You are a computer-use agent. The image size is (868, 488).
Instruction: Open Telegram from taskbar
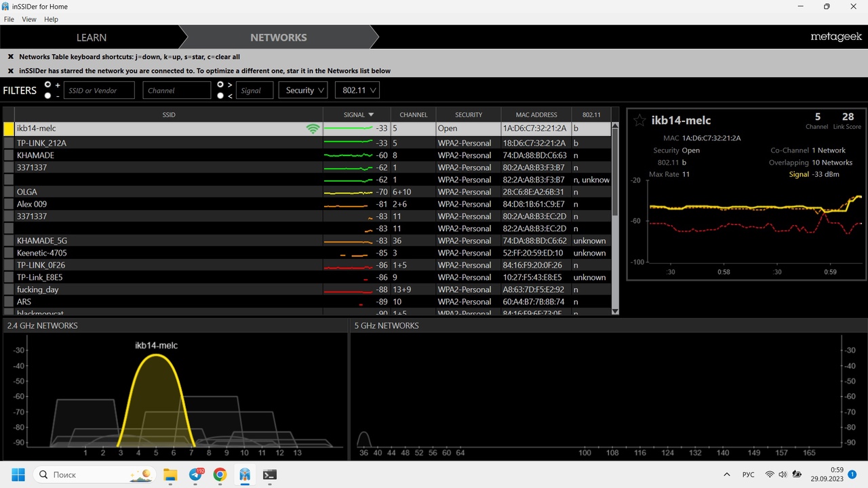(x=195, y=474)
